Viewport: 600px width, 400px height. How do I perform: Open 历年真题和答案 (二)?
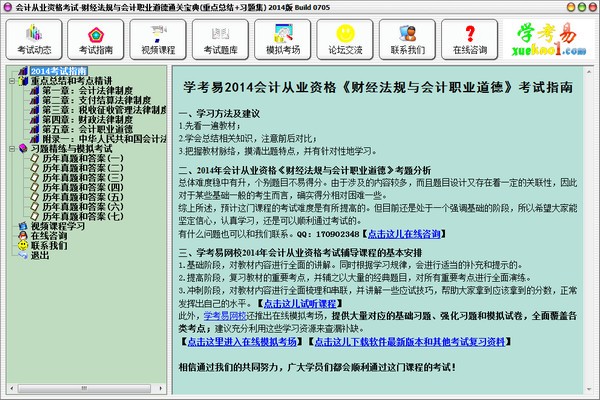[x=83, y=168]
